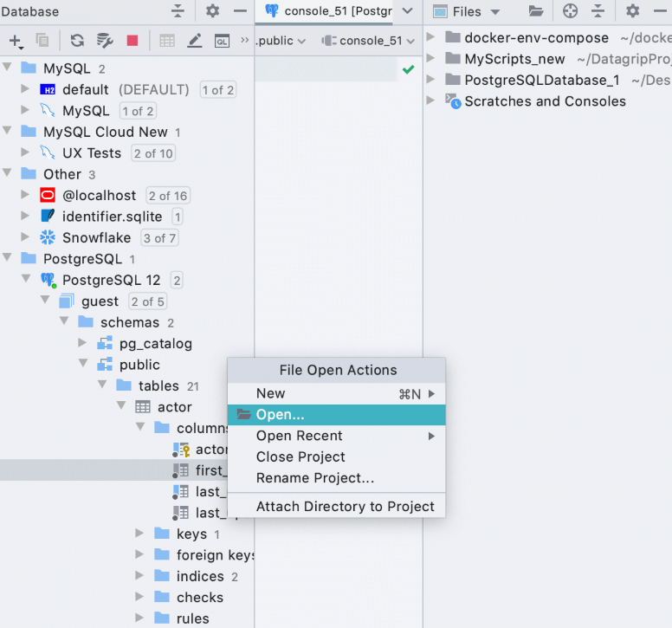Click the Duplicate data source icon
This screenshot has width=672, height=628.
[42, 41]
